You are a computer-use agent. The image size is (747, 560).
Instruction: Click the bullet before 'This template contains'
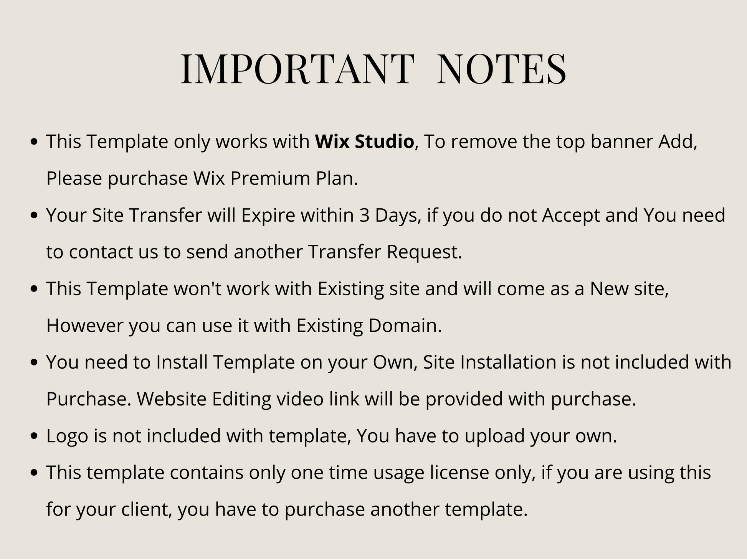(x=35, y=473)
